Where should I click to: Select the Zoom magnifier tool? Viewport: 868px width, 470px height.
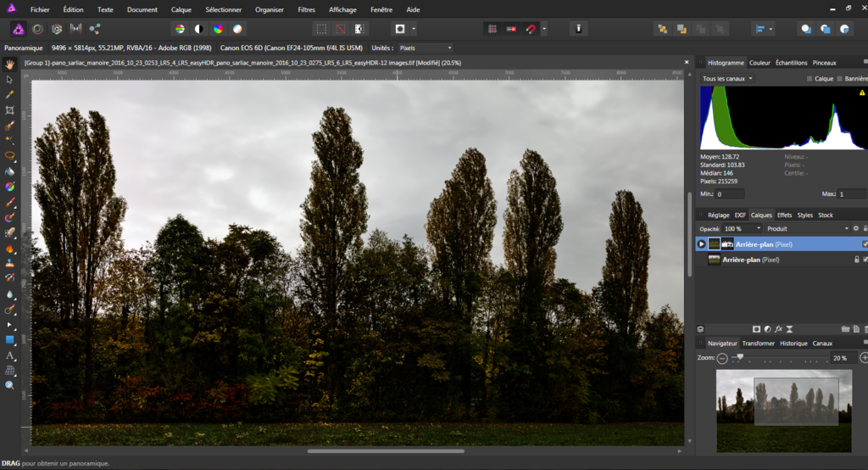coord(9,385)
